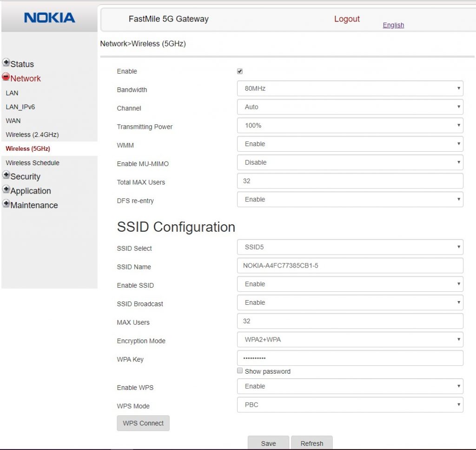The height and width of the screenshot is (450, 476).
Task: Click the NOKIA logo
Action: pos(49,17)
